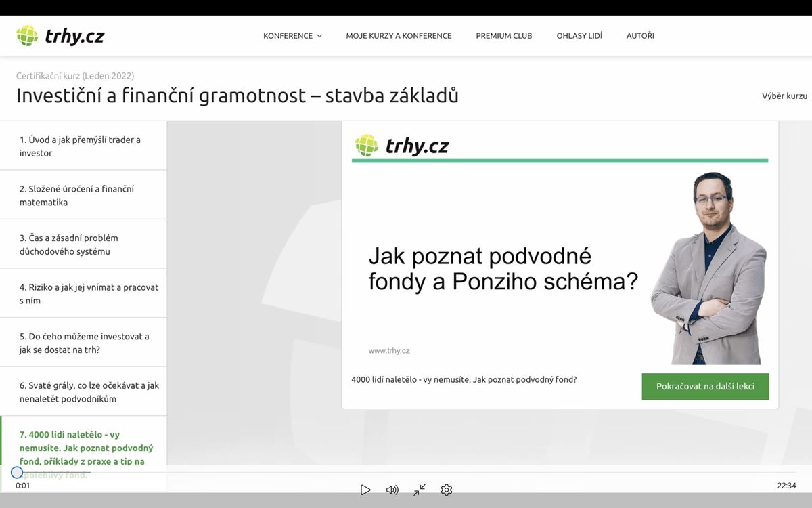Exit fullscreen with the shrink arrows icon
The height and width of the screenshot is (508, 812).
point(420,489)
